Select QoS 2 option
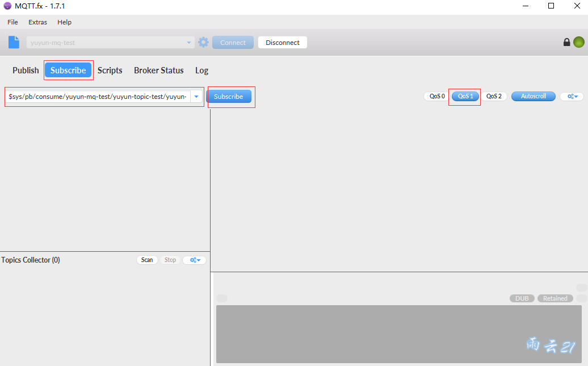Viewport: 588px width, 366px height. [x=494, y=96]
